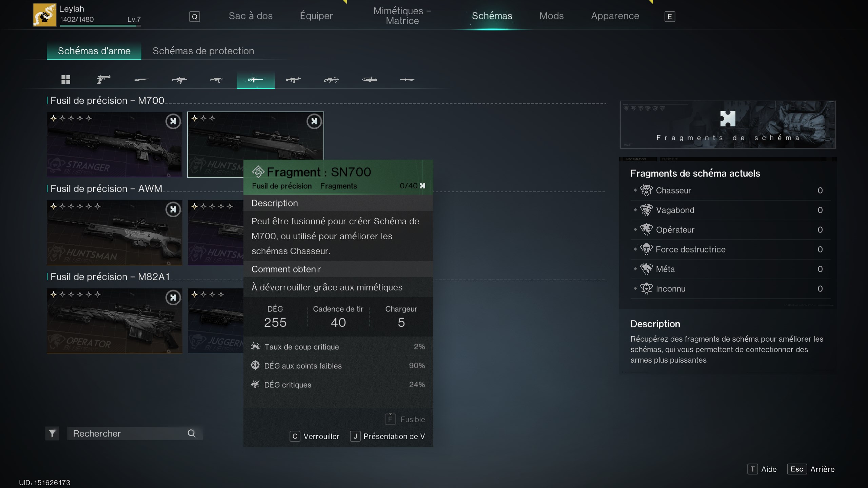868x488 pixels.
Task: Open the filter funnel button
Action: (52, 433)
